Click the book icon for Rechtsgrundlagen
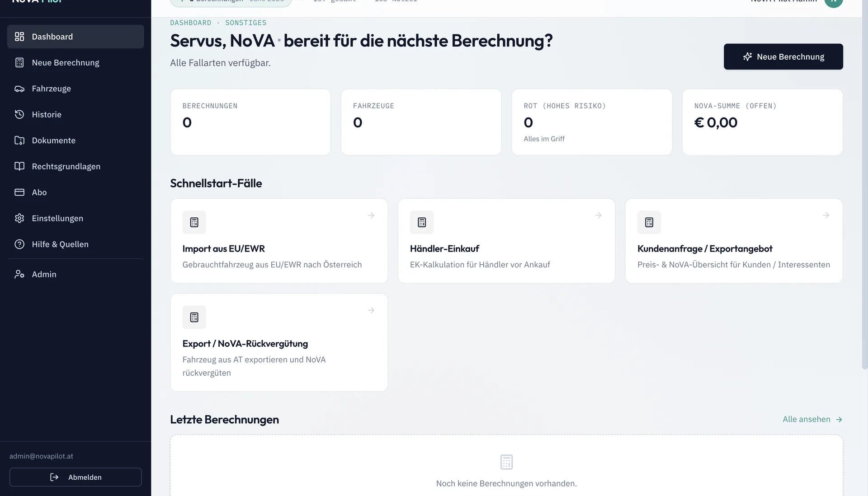This screenshot has width=868, height=496. point(19,166)
